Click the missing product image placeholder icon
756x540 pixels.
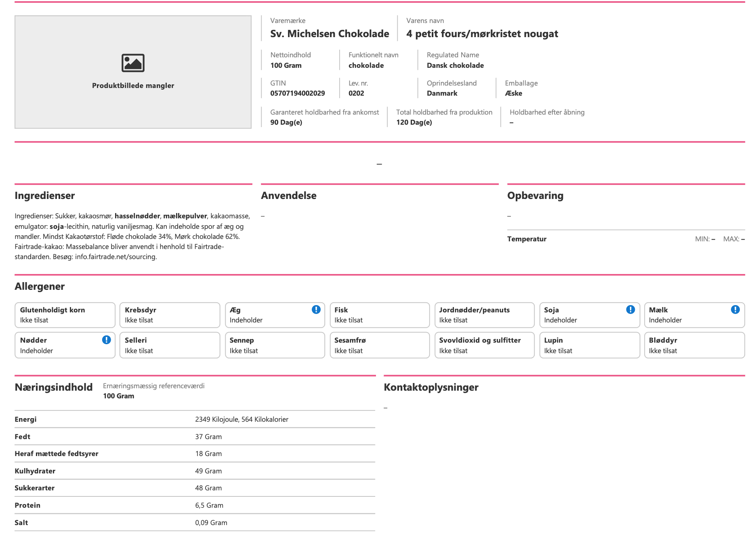[133, 63]
